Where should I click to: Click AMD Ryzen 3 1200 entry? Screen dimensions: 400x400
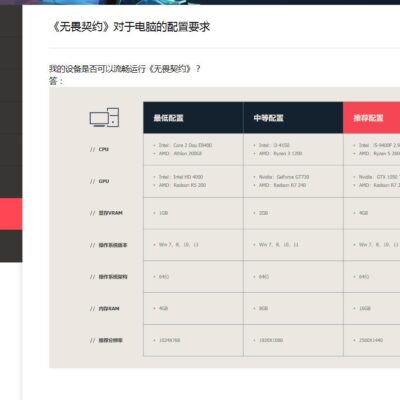point(280,153)
